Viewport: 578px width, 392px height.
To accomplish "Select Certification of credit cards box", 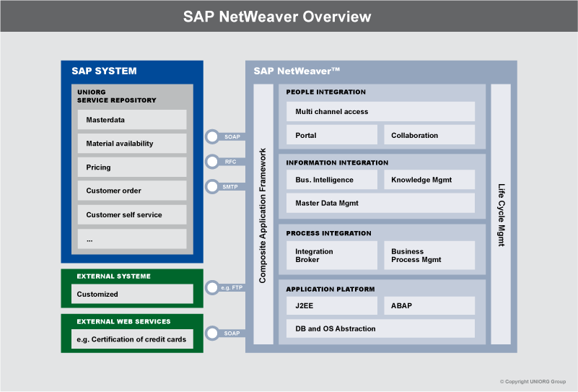I will pos(132,339).
